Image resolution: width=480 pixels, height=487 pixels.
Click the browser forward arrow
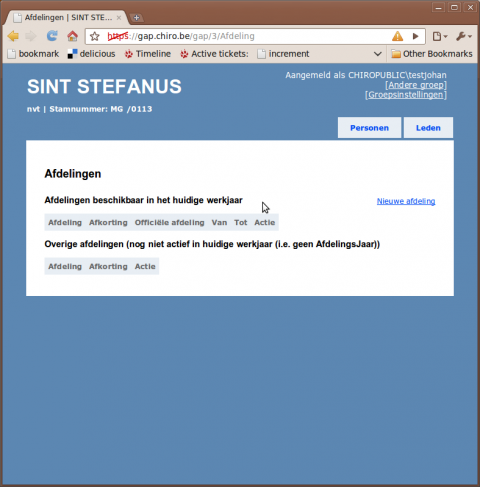point(31,36)
